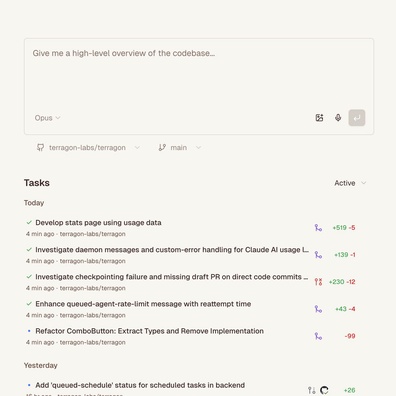This screenshot has width=396, height=396.
Task: Open Enhance queued-agent-rate-limit message task
Action: coord(143,304)
